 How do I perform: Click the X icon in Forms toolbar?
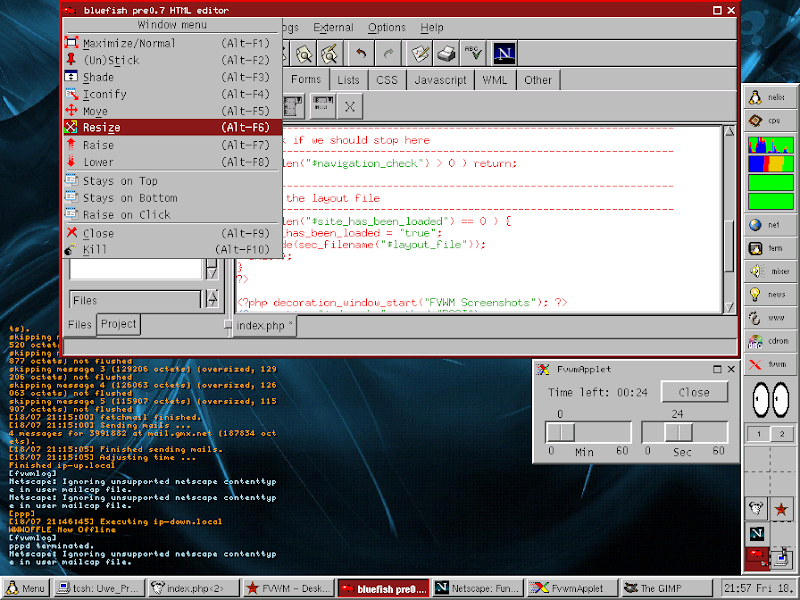tap(349, 106)
